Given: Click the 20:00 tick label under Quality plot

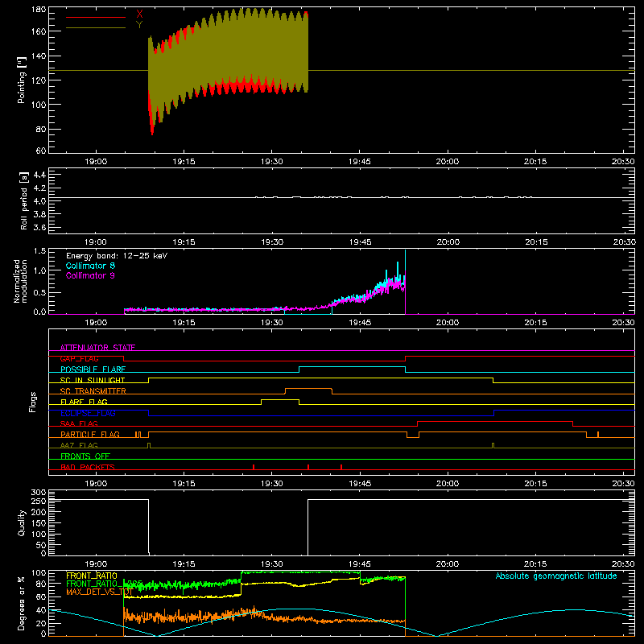Looking at the screenshot, I should (x=448, y=564).
